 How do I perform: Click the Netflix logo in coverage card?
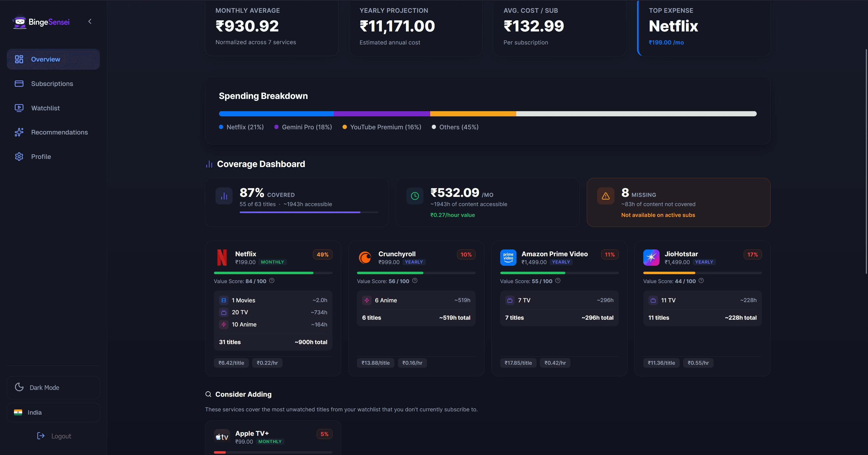point(222,257)
